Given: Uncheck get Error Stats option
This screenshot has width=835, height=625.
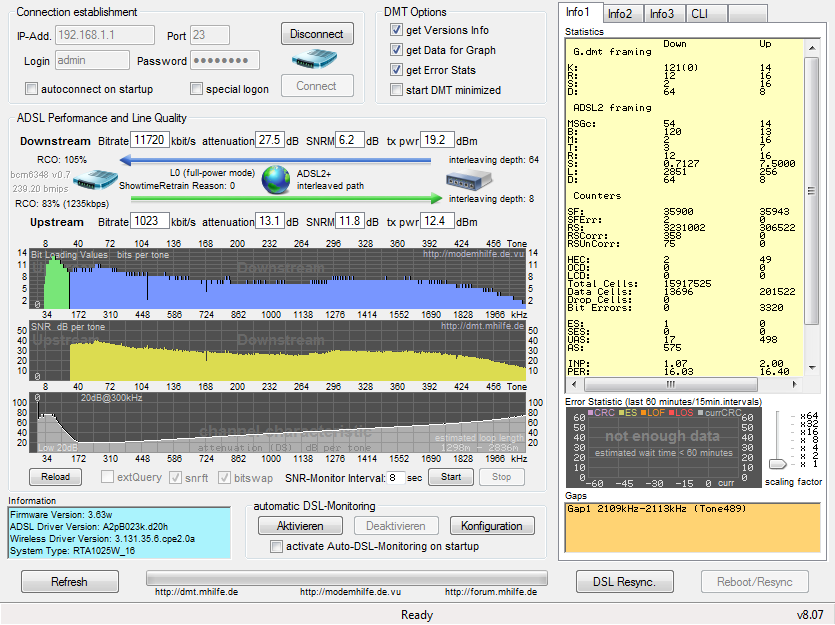Looking at the screenshot, I should click(396, 70).
